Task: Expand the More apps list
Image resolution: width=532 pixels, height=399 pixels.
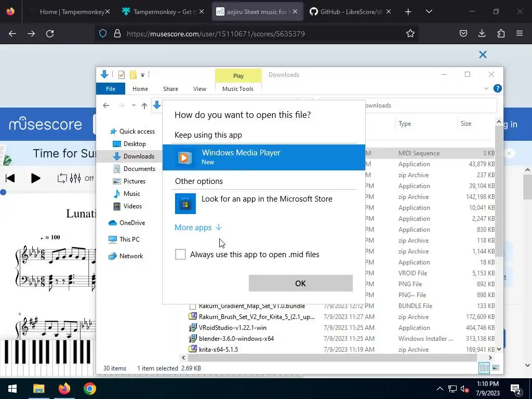Action: coord(198,228)
